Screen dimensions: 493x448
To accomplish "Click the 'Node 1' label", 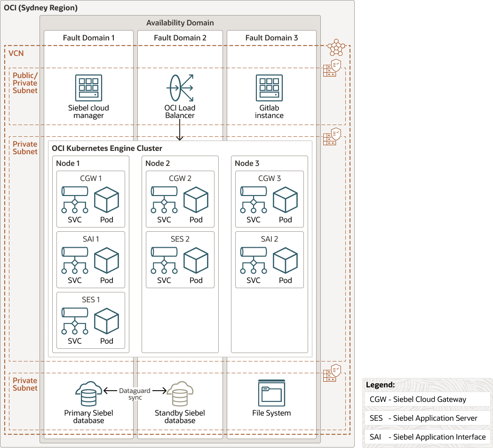I will (x=68, y=164).
